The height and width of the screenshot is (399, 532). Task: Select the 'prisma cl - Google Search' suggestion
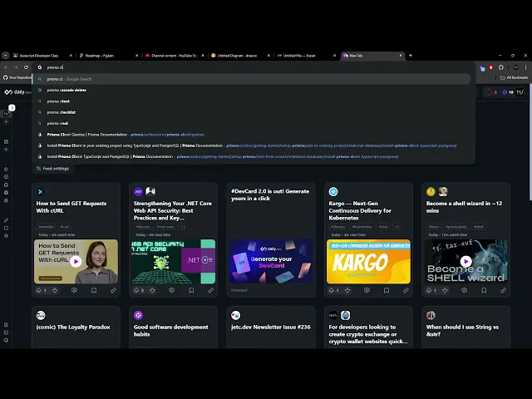coord(252,79)
